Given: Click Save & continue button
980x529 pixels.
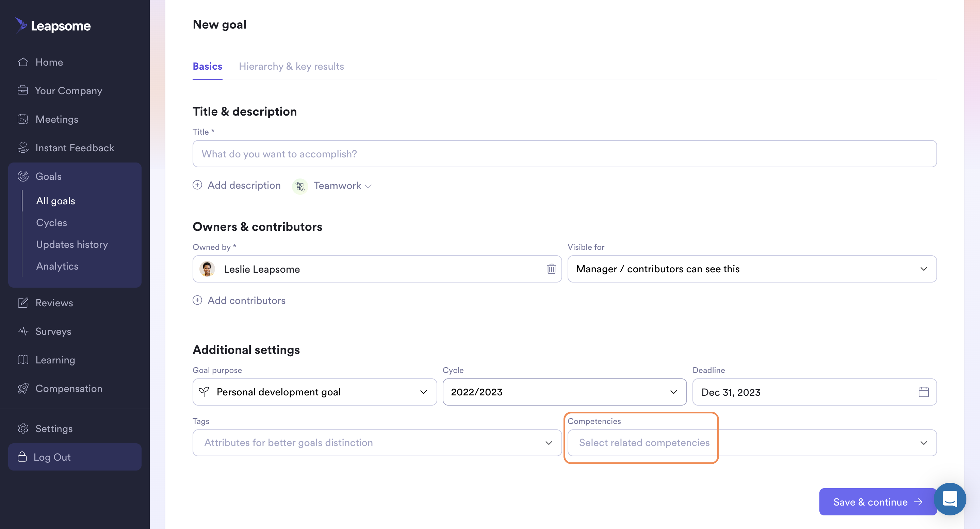Looking at the screenshot, I should coord(877,502).
